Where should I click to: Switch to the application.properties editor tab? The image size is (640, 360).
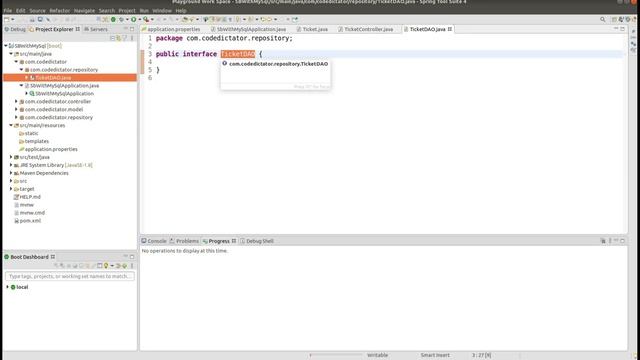point(171,29)
